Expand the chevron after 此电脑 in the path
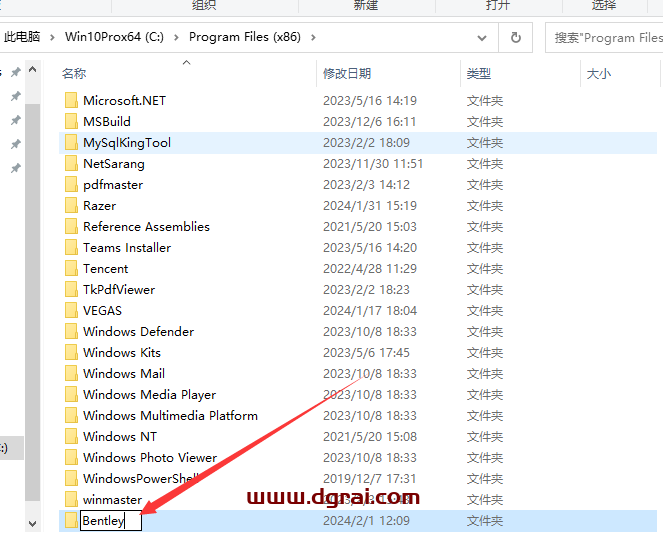 click(52, 38)
